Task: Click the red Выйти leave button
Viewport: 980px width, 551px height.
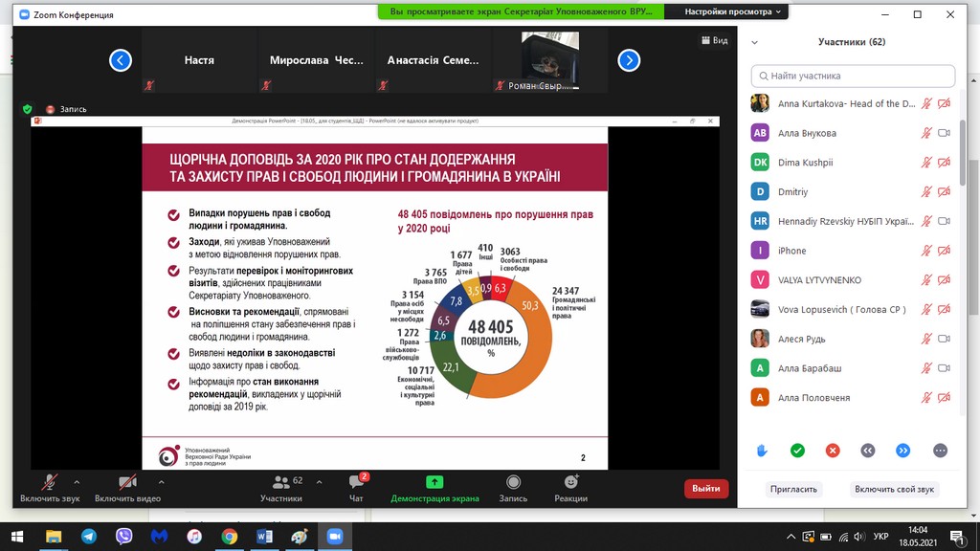Action: [x=706, y=489]
